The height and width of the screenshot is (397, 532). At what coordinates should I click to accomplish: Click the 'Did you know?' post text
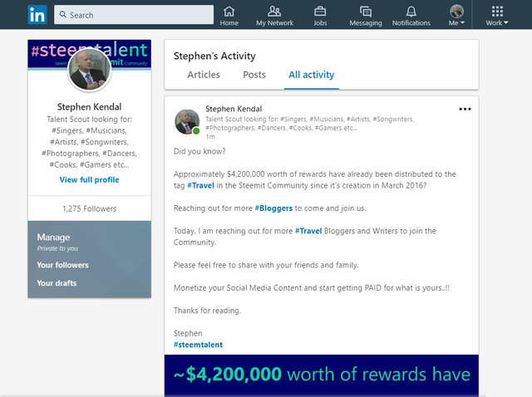199,151
